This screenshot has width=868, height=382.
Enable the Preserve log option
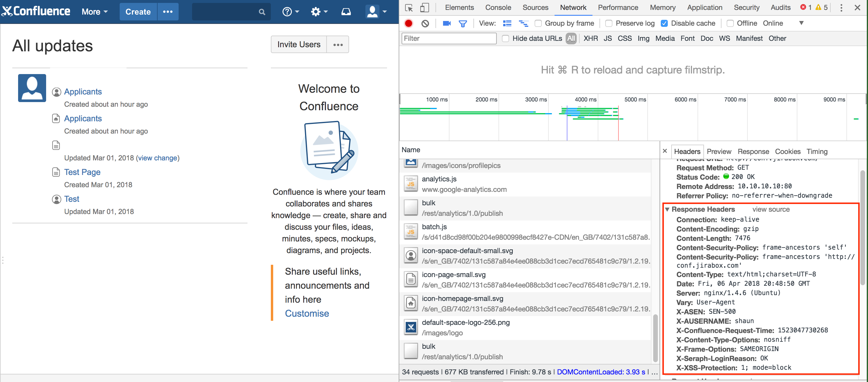pos(609,23)
